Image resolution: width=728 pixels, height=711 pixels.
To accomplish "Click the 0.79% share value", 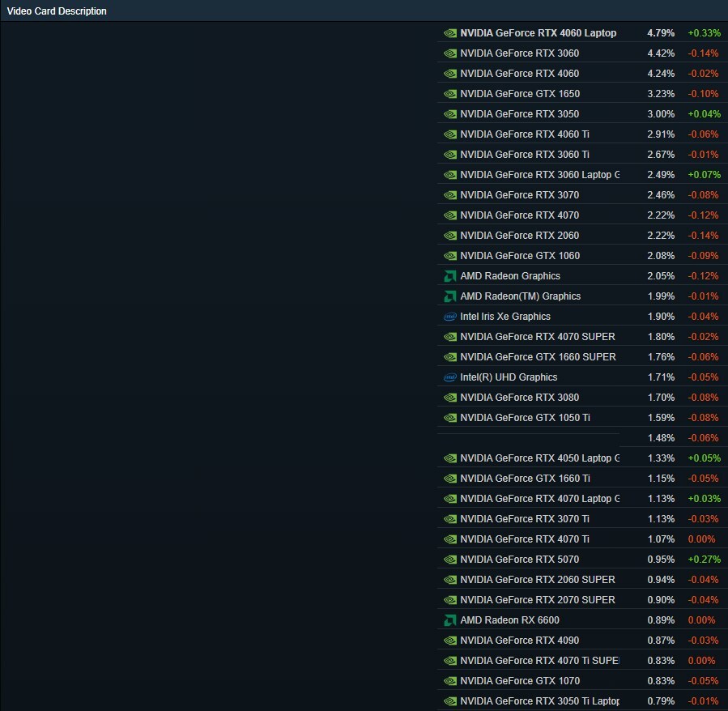I will coord(661,701).
